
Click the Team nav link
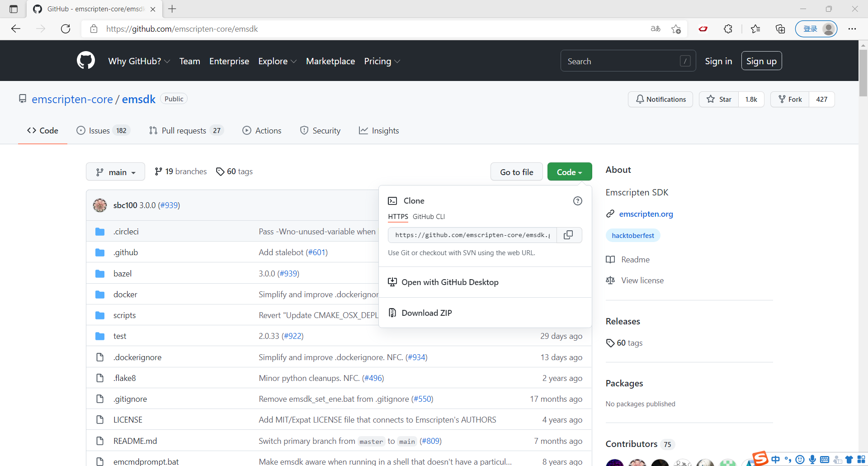click(189, 61)
